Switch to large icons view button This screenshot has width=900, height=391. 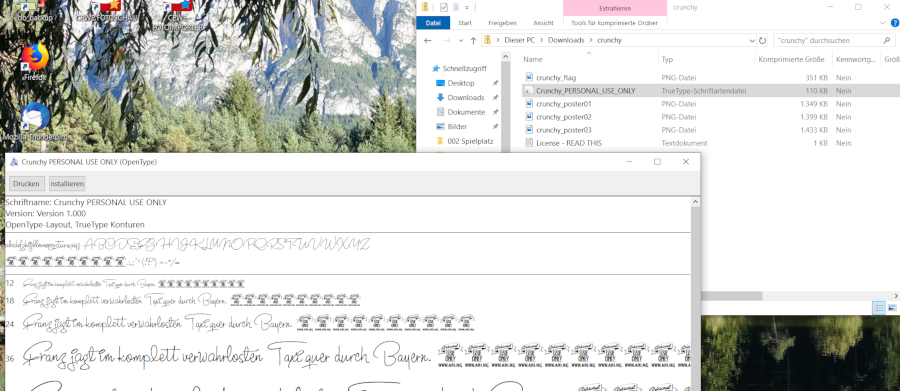pos(892,308)
